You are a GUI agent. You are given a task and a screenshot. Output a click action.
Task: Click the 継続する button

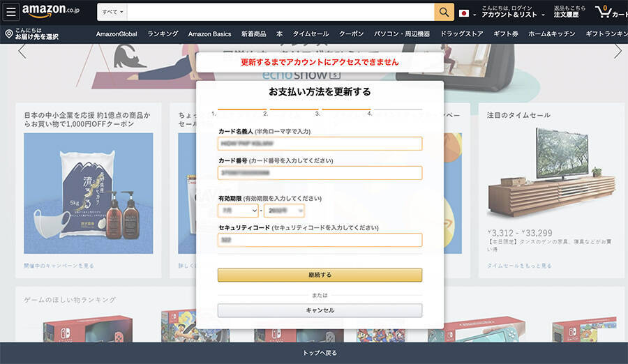(320, 275)
